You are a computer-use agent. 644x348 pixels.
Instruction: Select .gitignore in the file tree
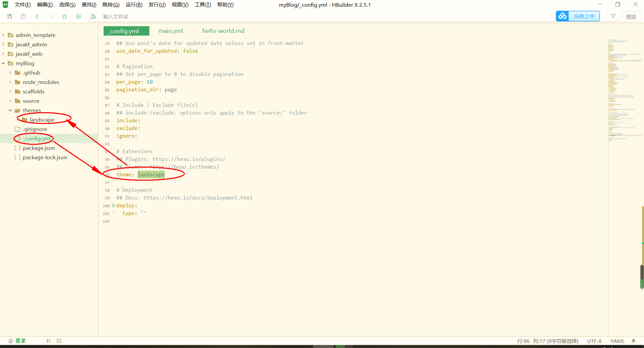(35, 129)
